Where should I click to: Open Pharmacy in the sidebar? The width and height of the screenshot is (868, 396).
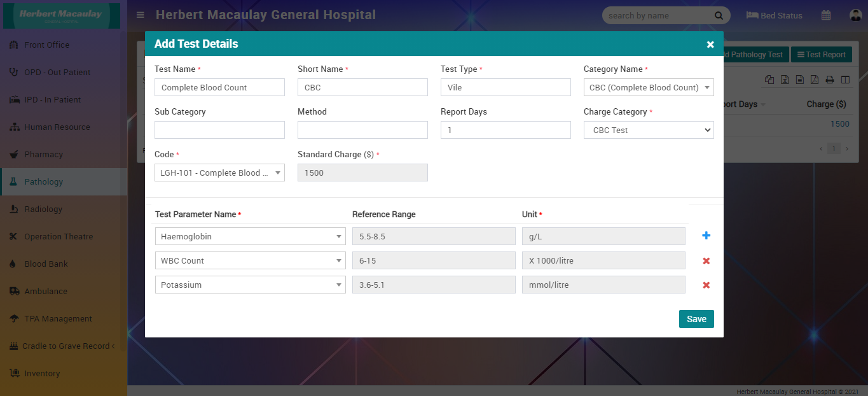tap(43, 154)
